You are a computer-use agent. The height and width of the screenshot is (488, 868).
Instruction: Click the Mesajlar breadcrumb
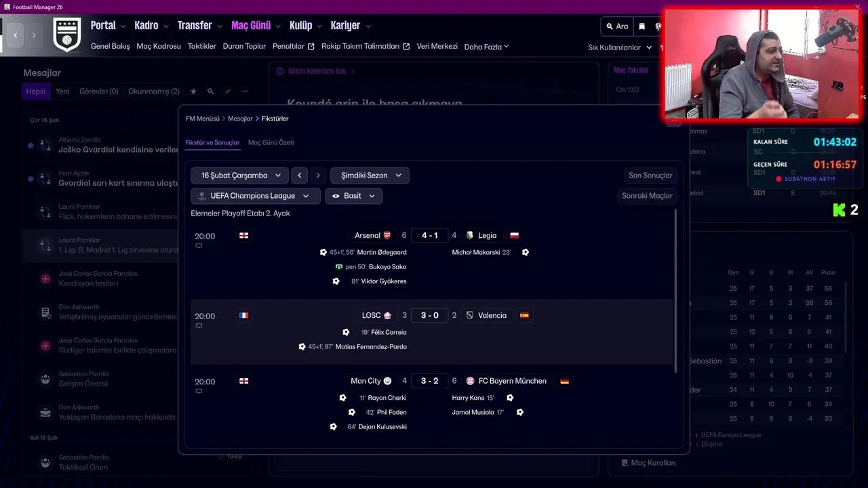coord(240,119)
